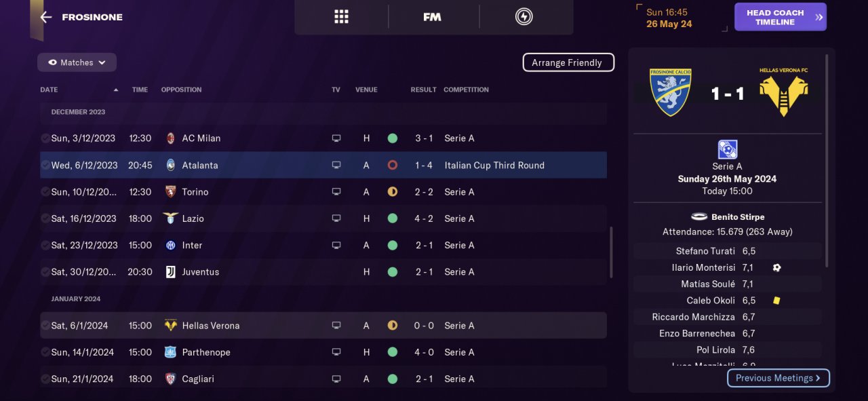
Task: Toggle the checkmark beside the Lazio fixture
Action: tap(45, 218)
